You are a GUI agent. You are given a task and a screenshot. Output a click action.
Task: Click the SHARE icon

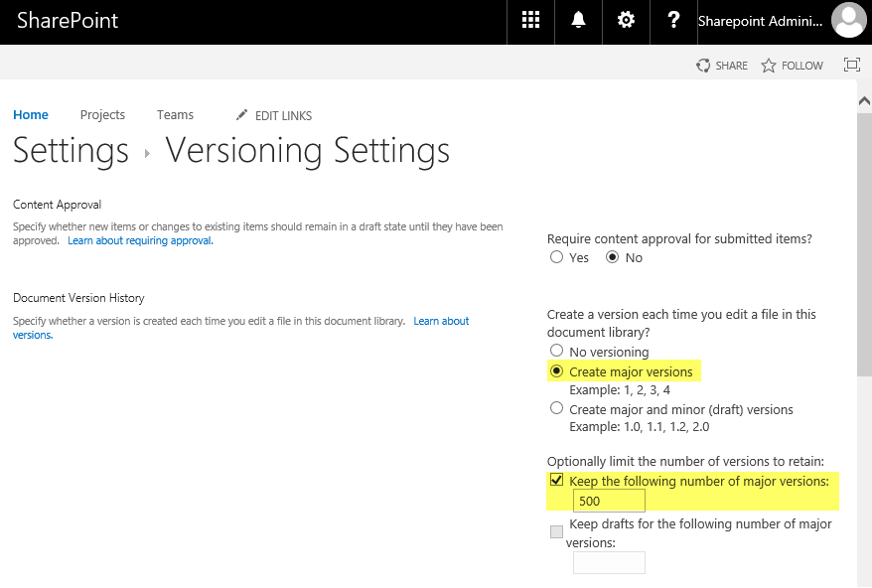(x=703, y=65)
